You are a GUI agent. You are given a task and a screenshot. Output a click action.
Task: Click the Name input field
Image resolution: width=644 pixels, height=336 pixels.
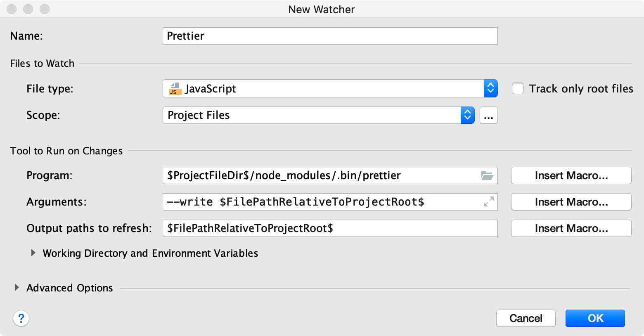coord(329,36)
